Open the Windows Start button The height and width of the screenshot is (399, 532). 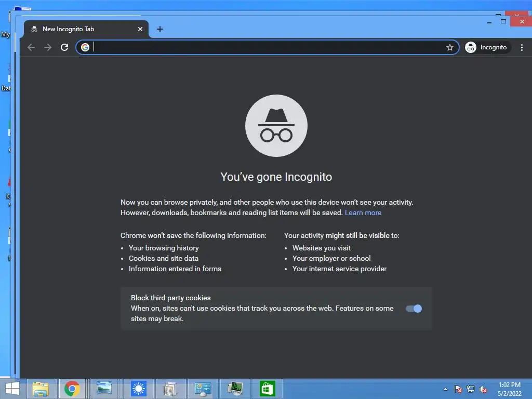click(12, 389)
